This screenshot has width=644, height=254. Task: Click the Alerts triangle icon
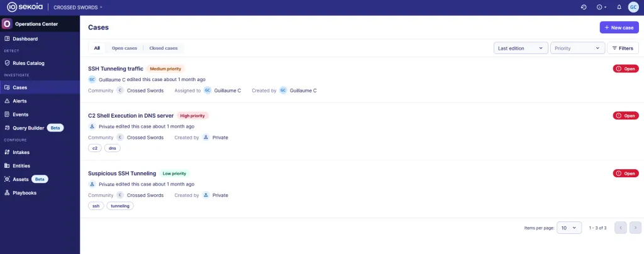pos(6,101)
